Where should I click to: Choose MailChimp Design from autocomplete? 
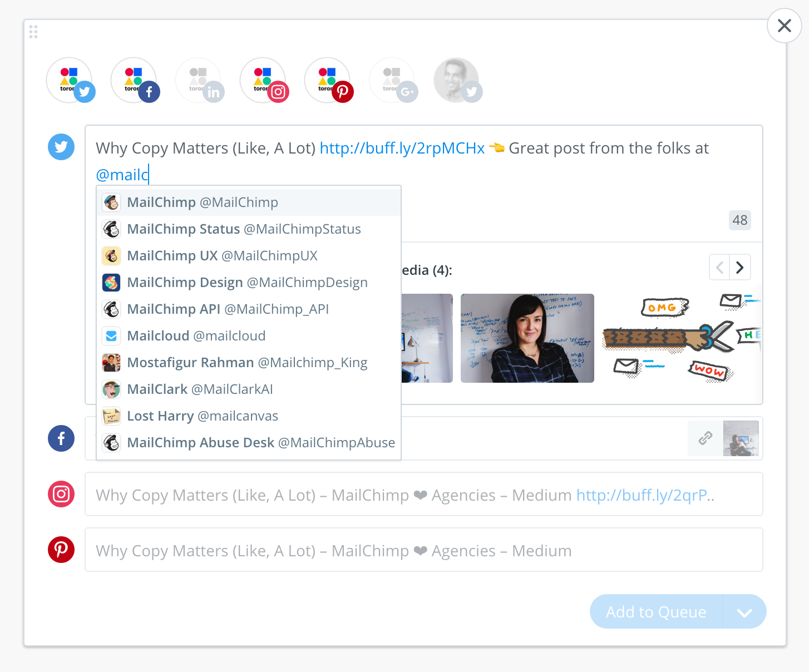[249, 283]
